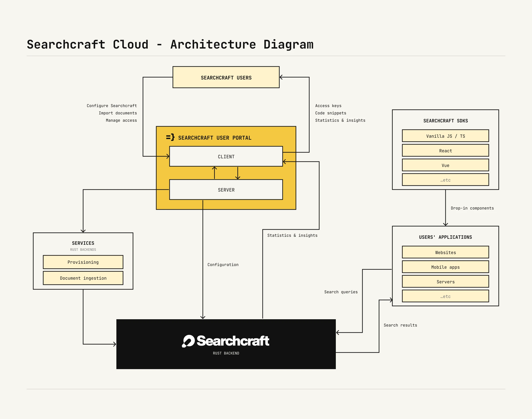Click the 'Drop-in components' label
Screen dimensions: 532x419
(472, 208)
